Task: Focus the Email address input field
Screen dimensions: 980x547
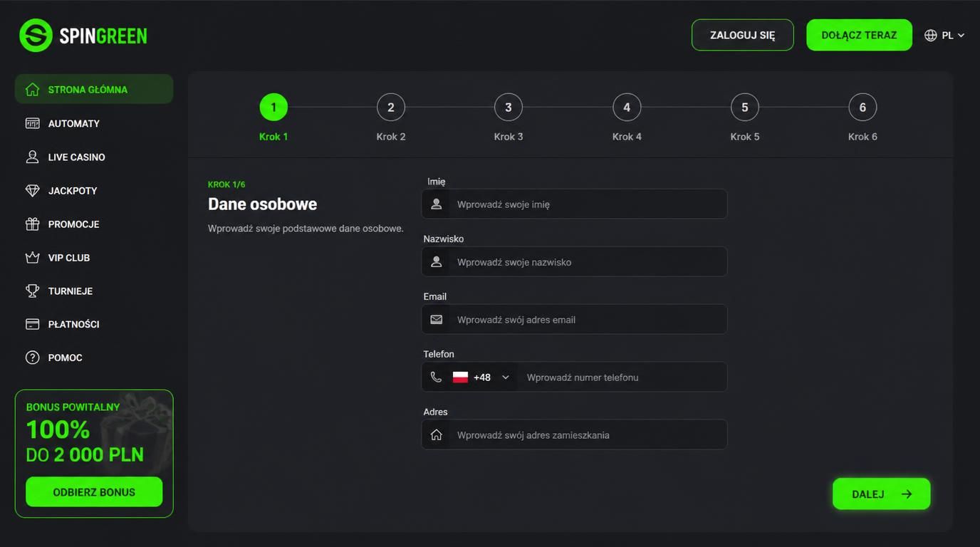Action: pos(574,320)
